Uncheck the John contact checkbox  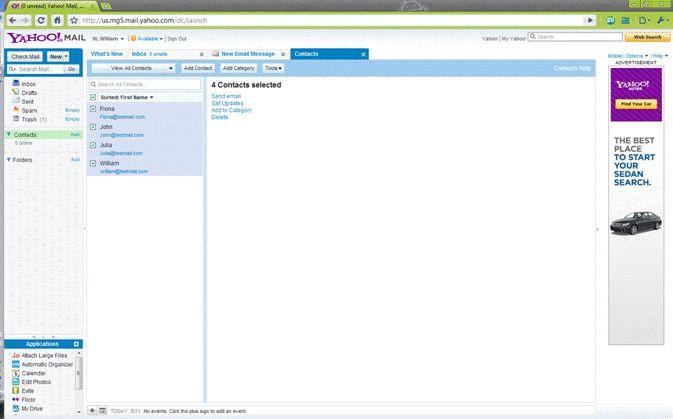[93, 127]
